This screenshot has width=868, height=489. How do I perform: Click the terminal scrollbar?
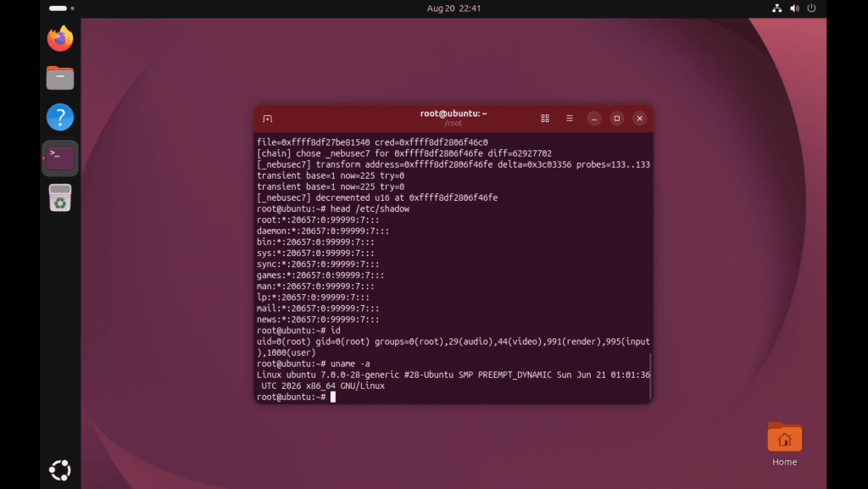click(x=650, y=375)
